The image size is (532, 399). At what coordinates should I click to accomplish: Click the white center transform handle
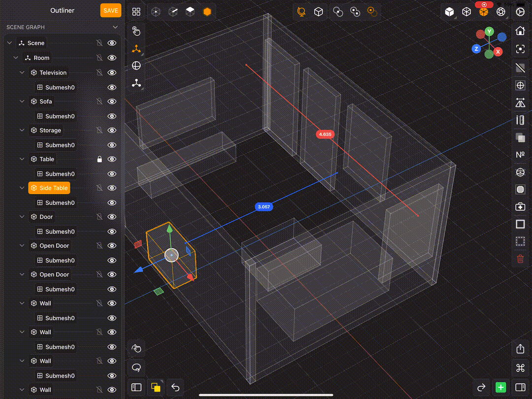tap(172, 255)
